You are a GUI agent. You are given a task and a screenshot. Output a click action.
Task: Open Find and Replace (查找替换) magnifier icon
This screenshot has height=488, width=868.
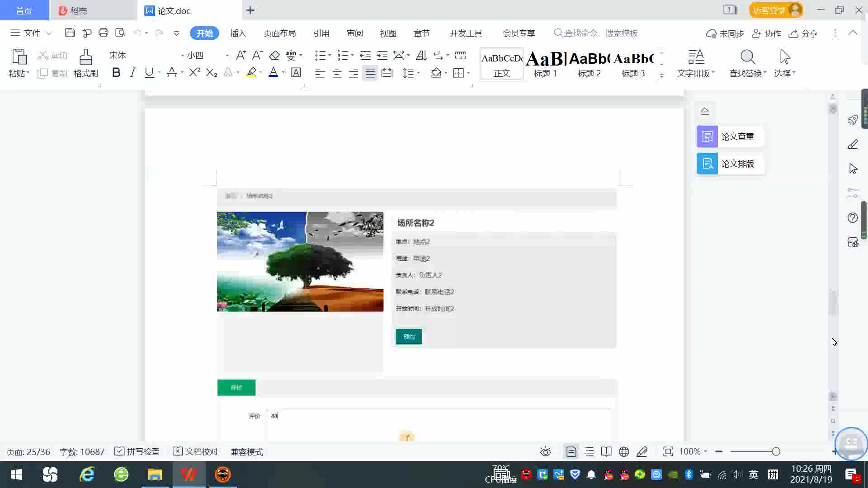(747, 58)
